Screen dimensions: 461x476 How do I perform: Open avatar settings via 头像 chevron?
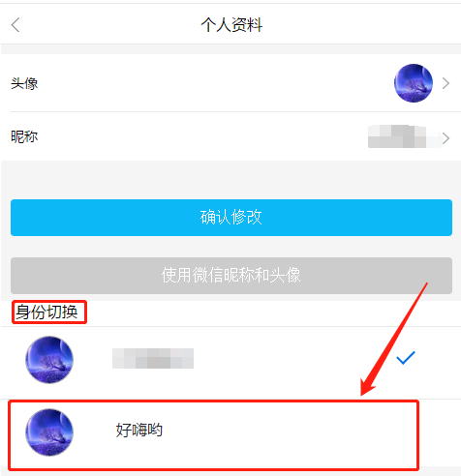coord(446,83)
